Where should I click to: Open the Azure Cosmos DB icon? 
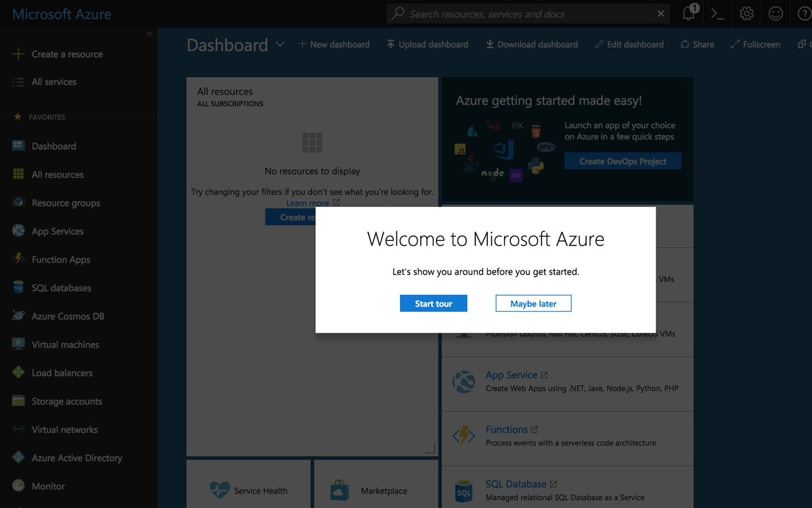pos(18,316)
